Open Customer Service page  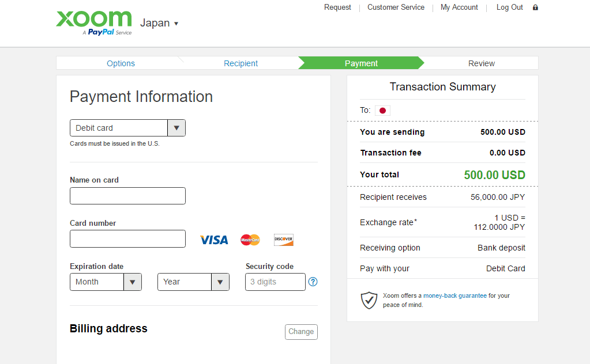point(396,7)
